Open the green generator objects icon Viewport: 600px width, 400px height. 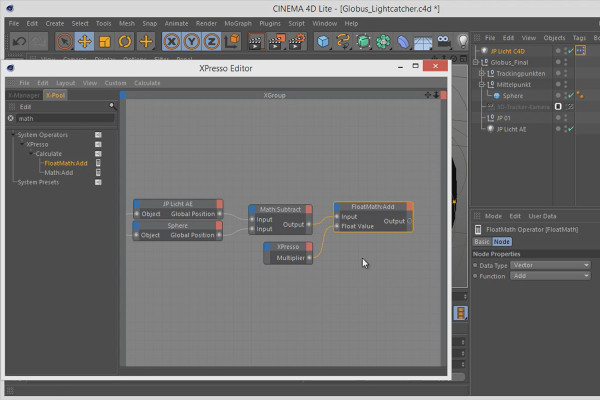coord(363,41)
